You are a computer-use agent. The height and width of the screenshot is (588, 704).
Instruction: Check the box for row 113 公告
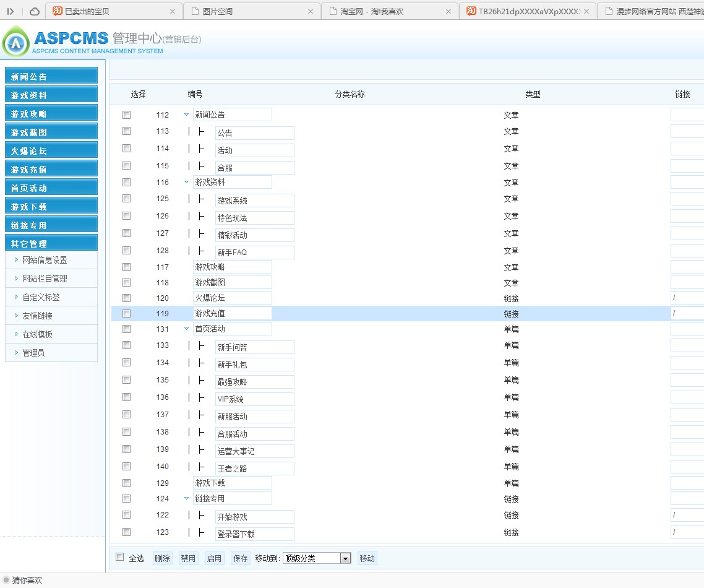127,131
